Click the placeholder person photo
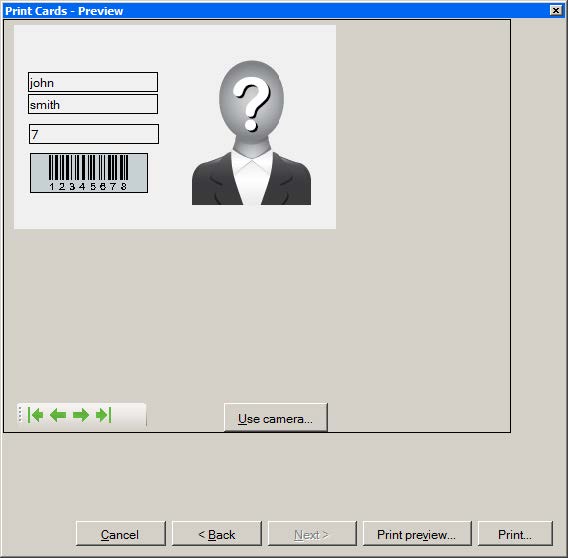 (251, 133)
